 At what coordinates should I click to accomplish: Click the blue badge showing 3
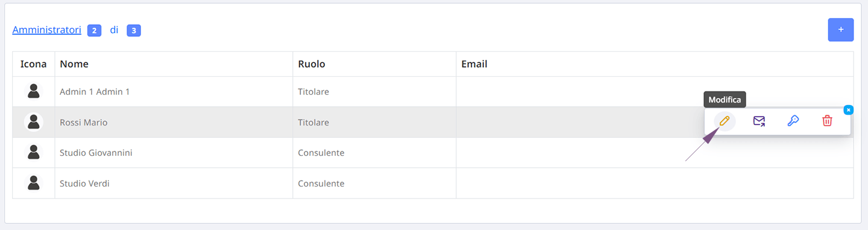coord(134,30)
